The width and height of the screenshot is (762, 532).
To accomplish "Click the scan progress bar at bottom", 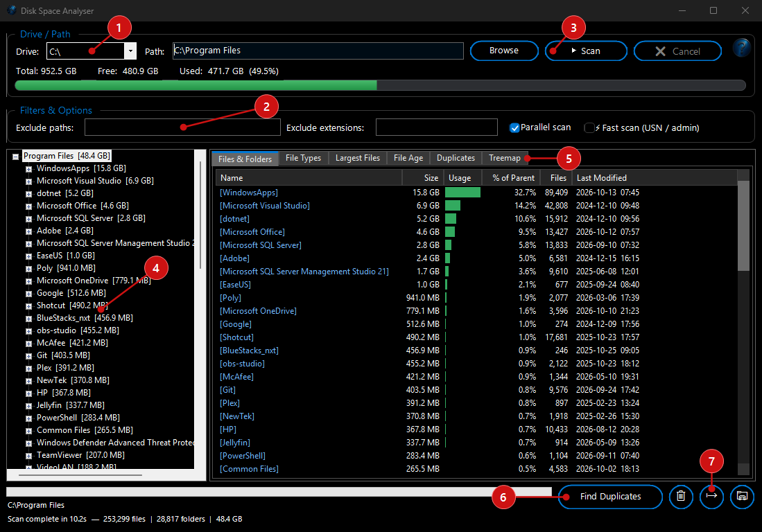I will 279,492.
